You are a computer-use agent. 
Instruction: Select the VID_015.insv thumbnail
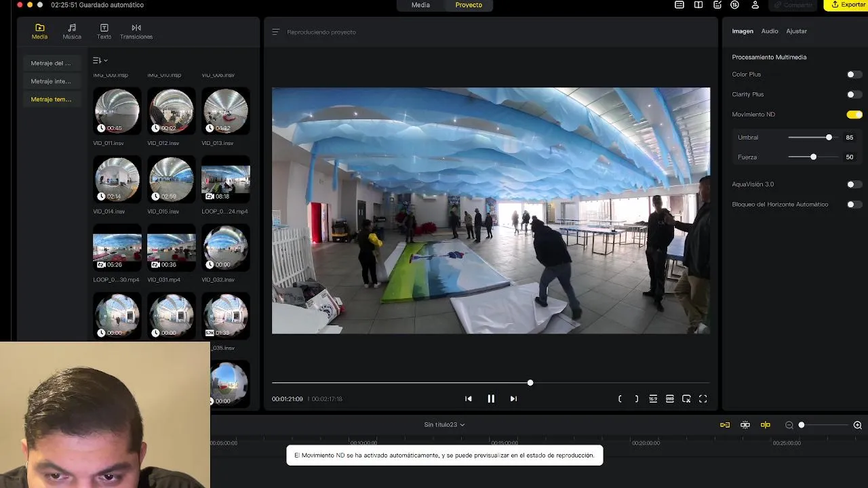[172, 180]
